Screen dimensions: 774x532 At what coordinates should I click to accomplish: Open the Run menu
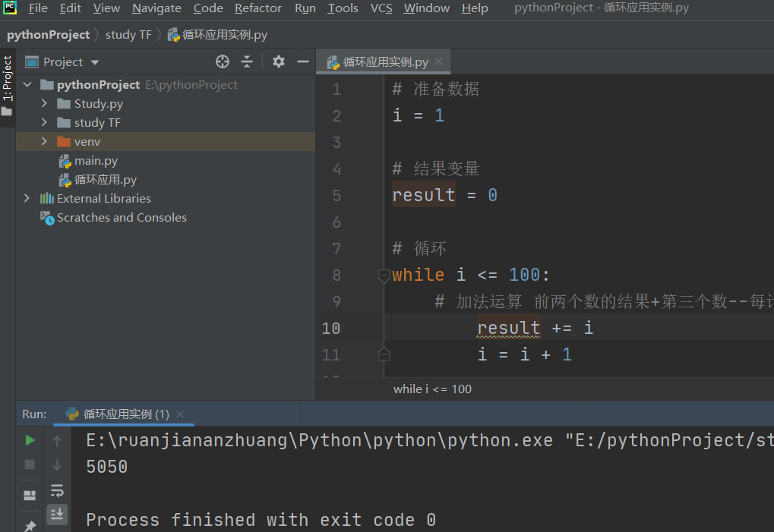point(305,8)
